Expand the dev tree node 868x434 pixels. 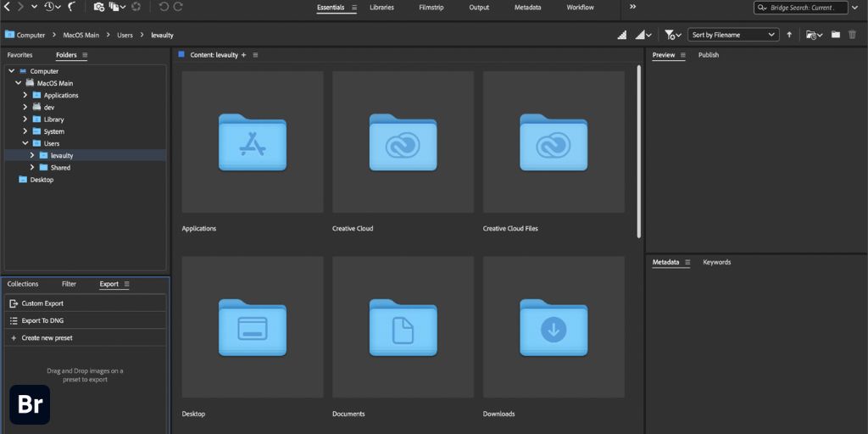[x=25, y=107]
